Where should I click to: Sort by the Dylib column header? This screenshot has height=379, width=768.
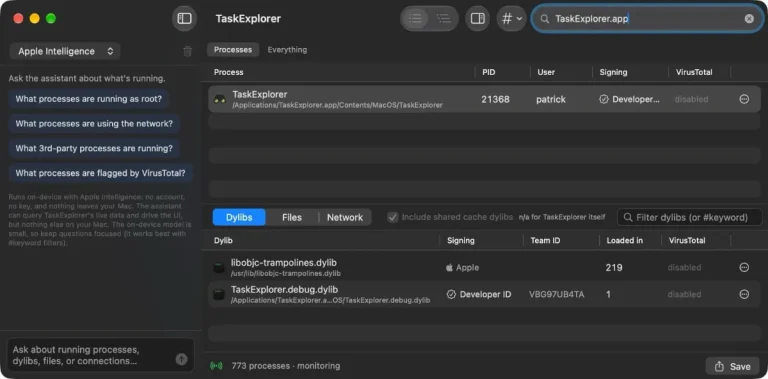(x=223, y=240)
